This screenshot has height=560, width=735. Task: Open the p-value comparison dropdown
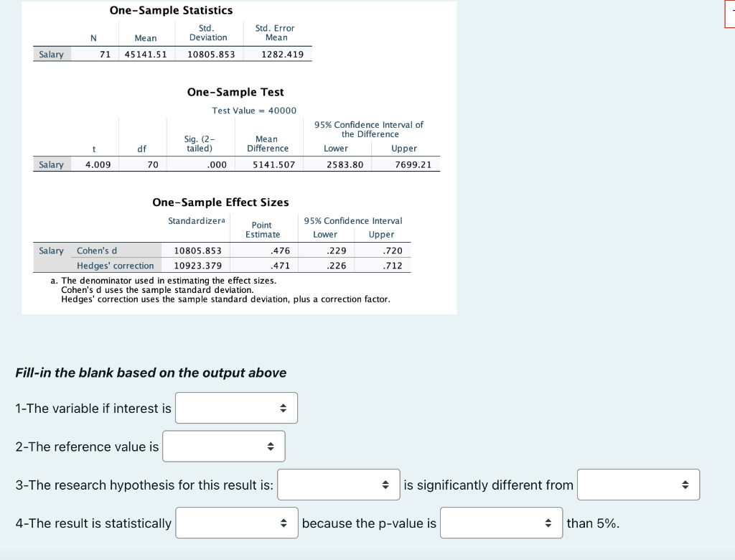[x=500, y=523]
